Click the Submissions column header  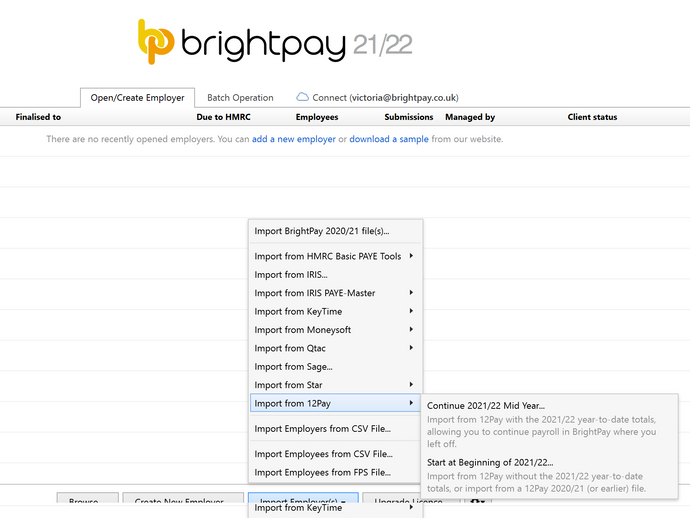click(409, 117)
